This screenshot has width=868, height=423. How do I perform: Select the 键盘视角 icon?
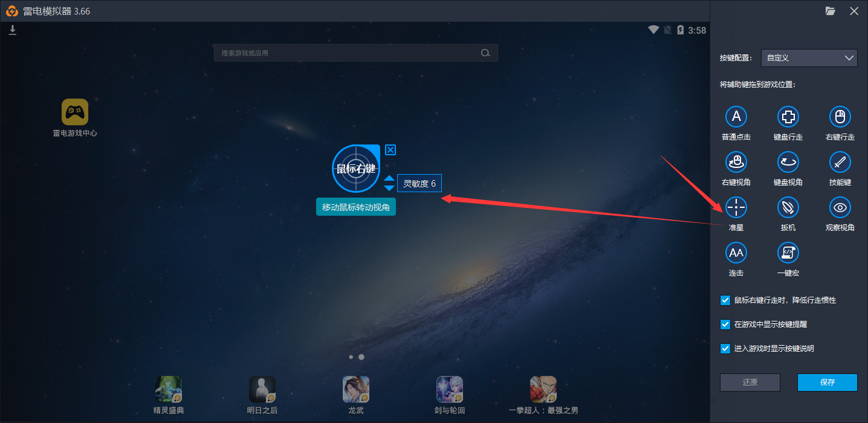click(x=788, y=162)
